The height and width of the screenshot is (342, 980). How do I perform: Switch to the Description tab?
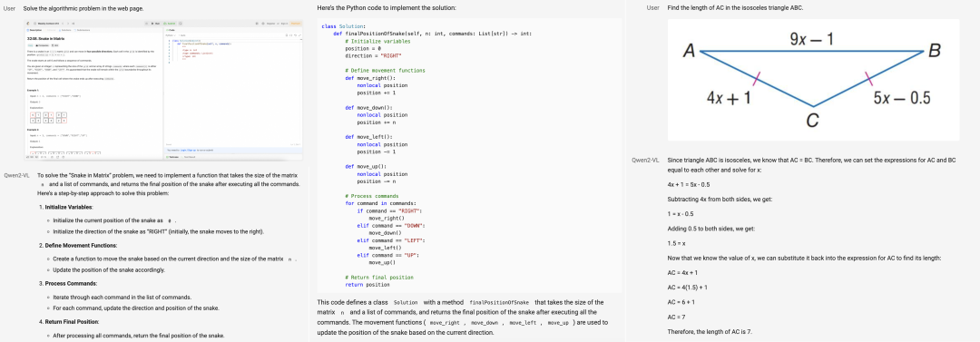[34, 30]
